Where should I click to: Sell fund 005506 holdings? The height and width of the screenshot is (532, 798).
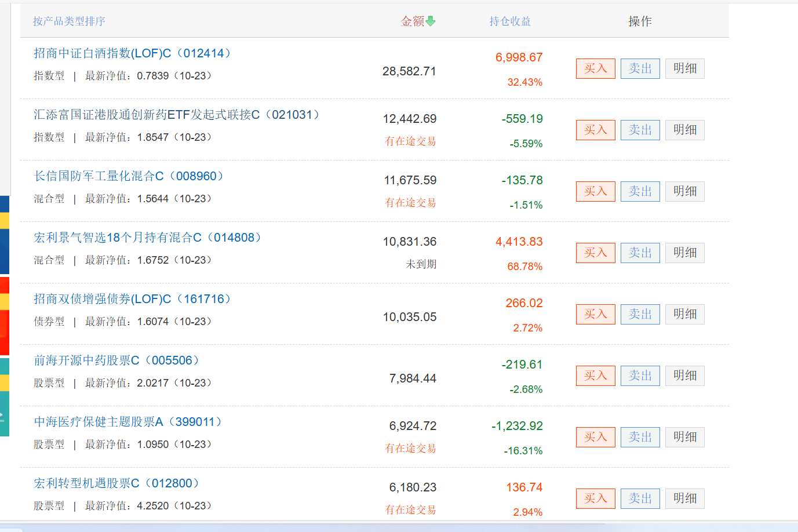[640, 376]
